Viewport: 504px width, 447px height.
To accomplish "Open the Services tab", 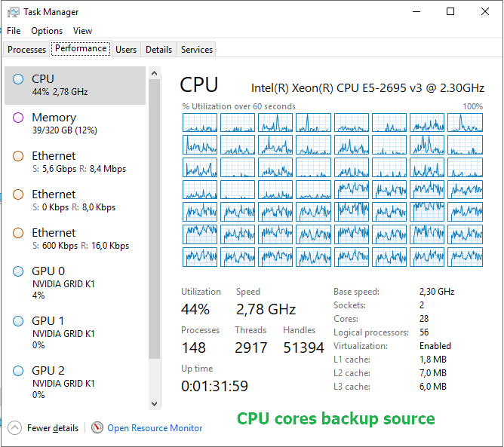I will coord(196,50).
